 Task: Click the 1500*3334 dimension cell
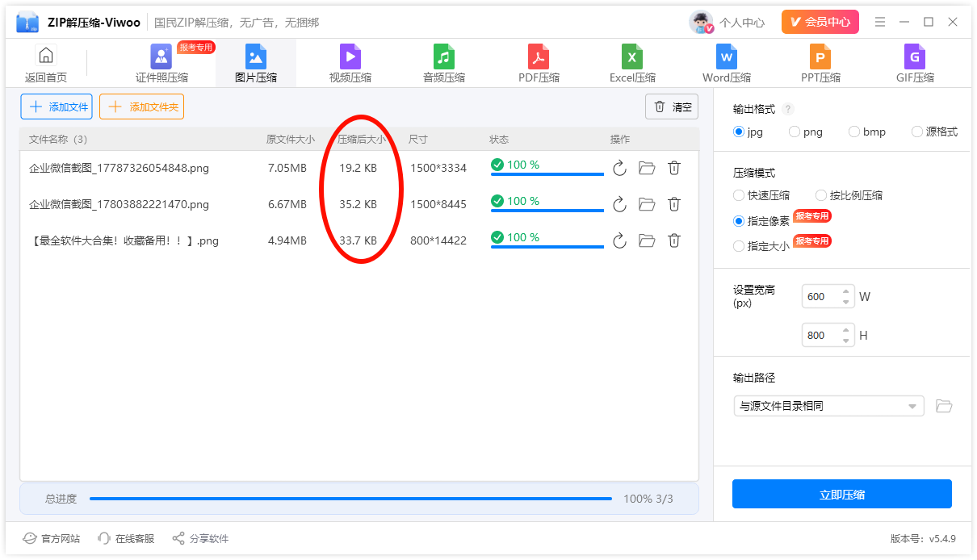tap(438, 168)
